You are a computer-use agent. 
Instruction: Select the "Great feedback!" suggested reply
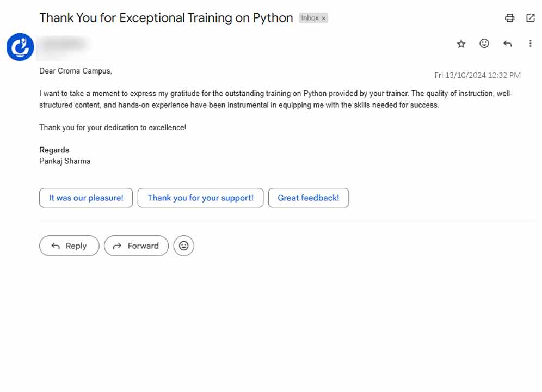(x=308, y=198)
